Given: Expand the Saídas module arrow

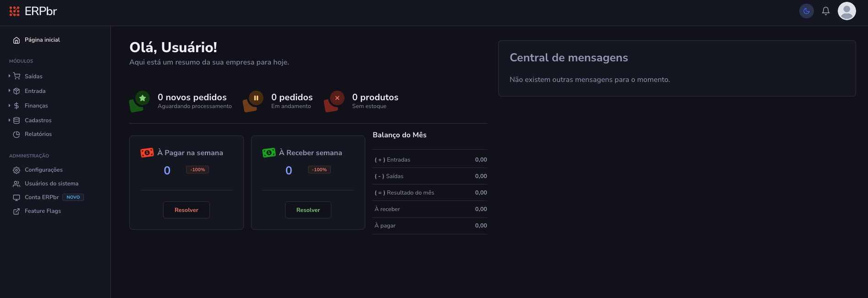Looking at the screenshot, I should click(x=9, y=76).
